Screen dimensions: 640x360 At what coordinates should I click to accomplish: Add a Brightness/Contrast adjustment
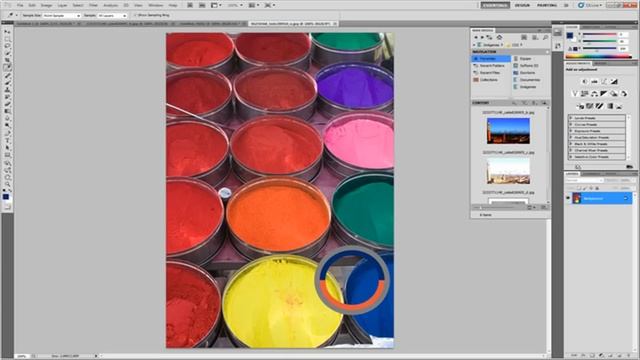(584, 82)
